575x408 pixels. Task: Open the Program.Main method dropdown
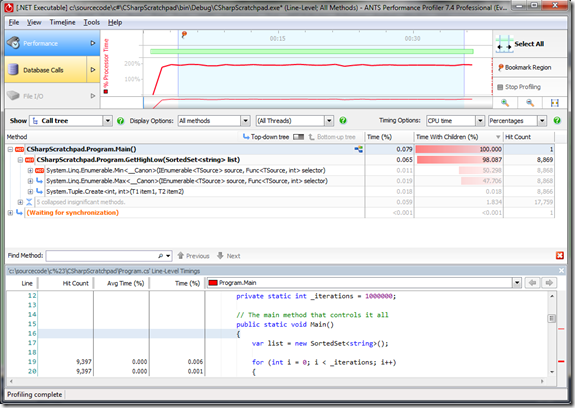click(x=517, y=283)
